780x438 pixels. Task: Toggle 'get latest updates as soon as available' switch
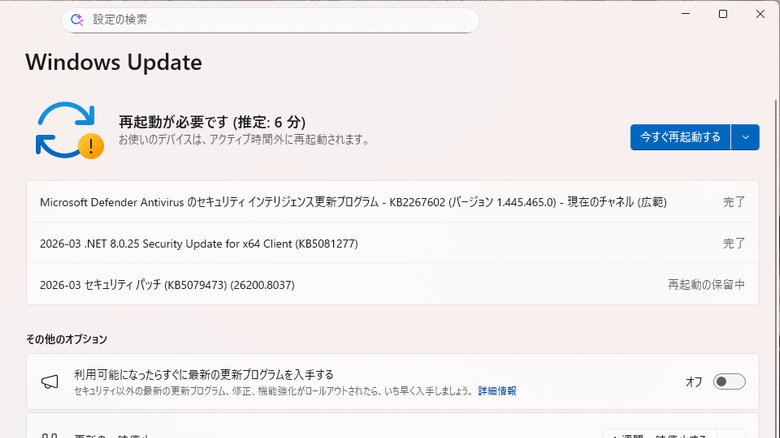pyautogui.click(x=729, y=382)
